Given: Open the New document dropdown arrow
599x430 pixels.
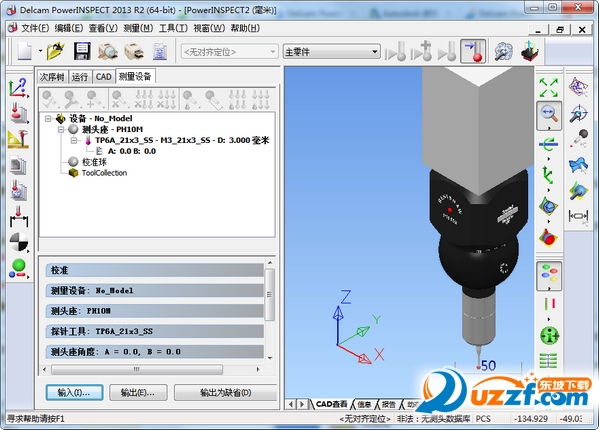Looking at the screenshot, I should (x=40, y=51).
